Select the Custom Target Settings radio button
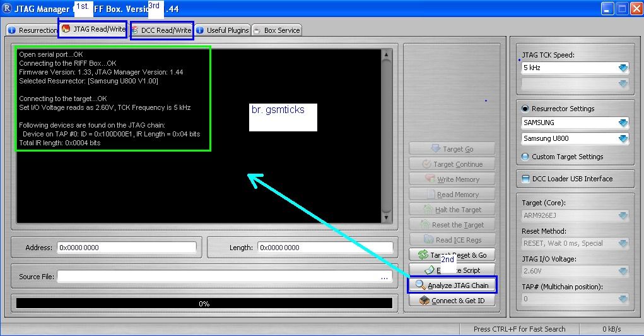Image resolution: width=644 pixels, height=336 pixels. click(x=525, y=157)
